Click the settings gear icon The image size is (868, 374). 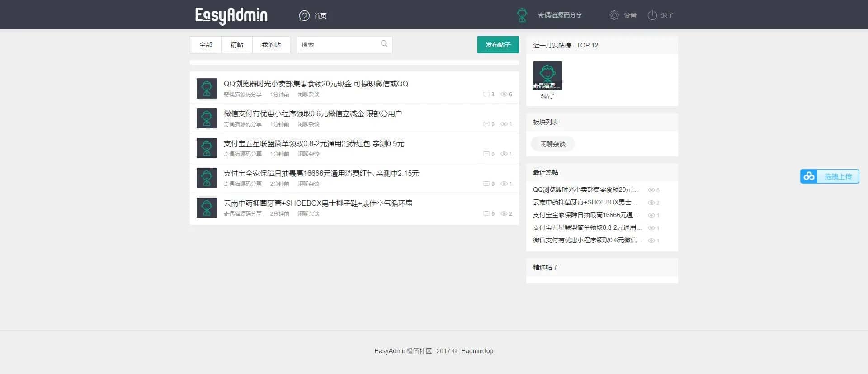(614, 15)
